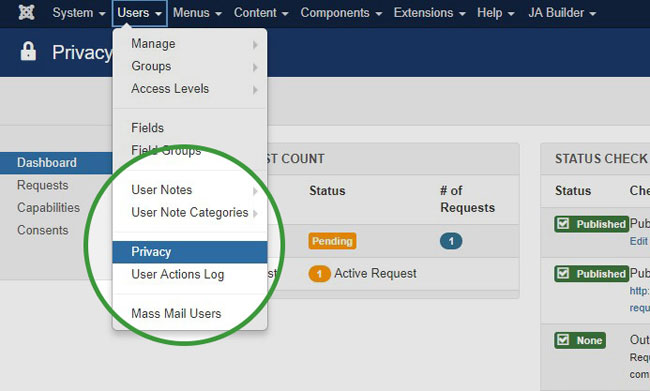This screenshot has height=391, width=650.
Task: Open User Notes menu entry
Action: point(189,190)
